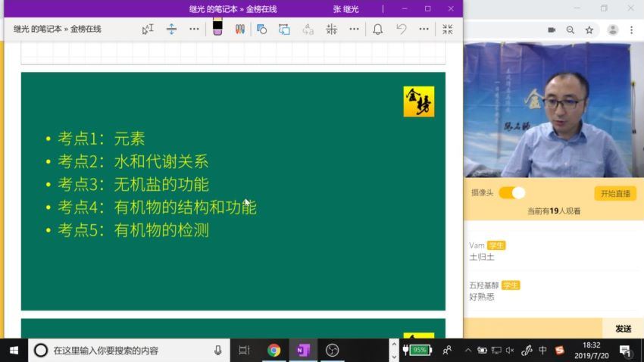This screenshot has width=644, height=362.
Task: Click chat message 好熟悉
Action: pyautogui.click(x=482, y=297)
